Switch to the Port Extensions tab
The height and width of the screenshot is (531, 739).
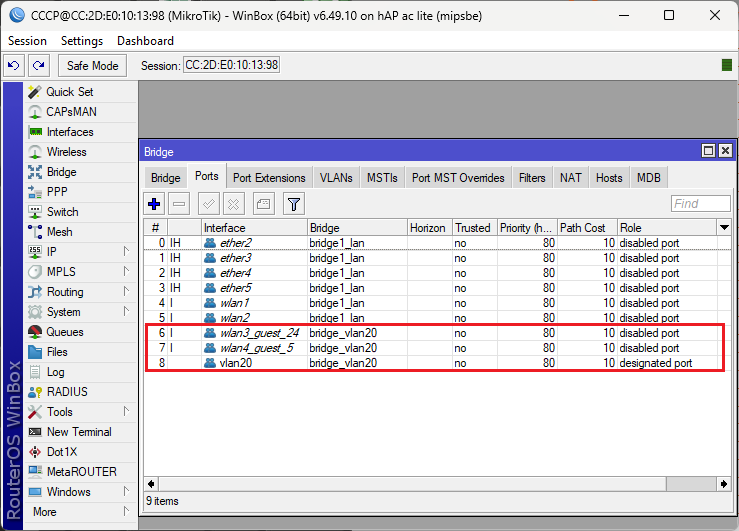pyautogui.click(x=269, y=178)
